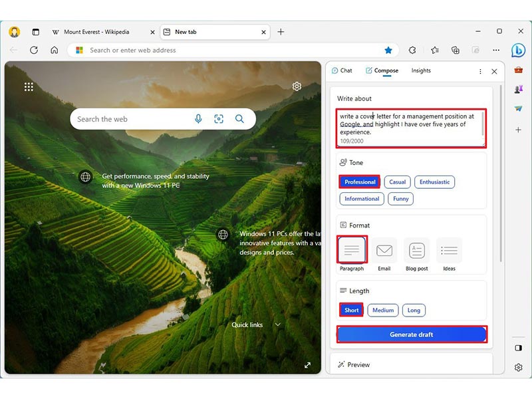Open a new tab with plus button
Screen dimensions: 532x399
(281, 32)
